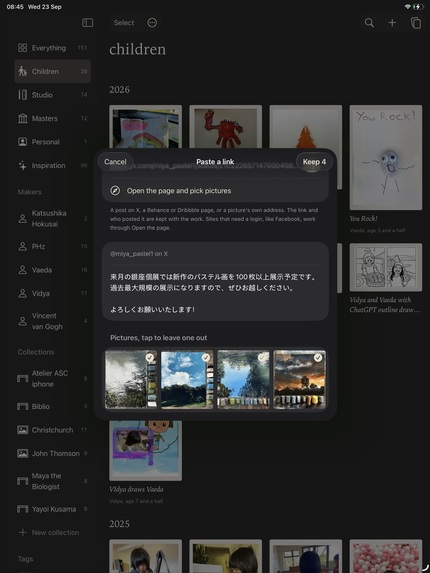The image size is (430, 573).
Task: Open VIdya draws Vaeda thumbnail
Action: click(x=145, y=450)
